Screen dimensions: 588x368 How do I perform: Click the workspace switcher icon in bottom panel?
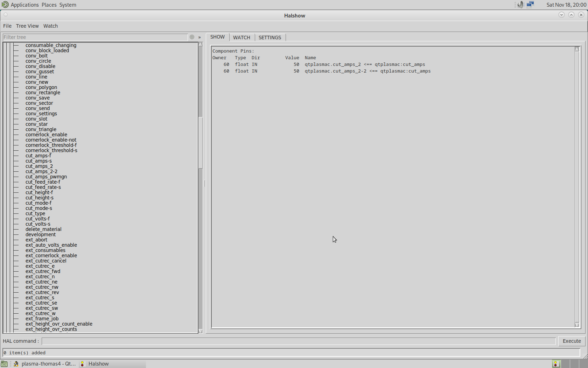(556, 364)
